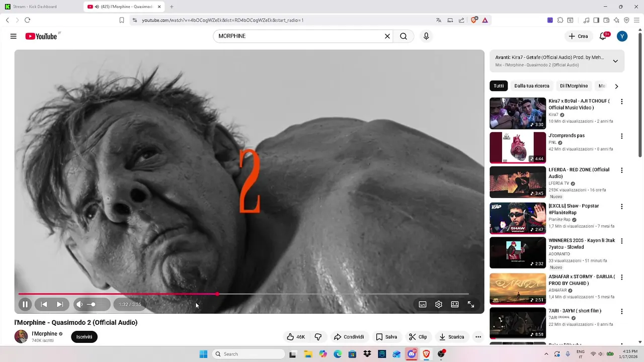The width and height of the screenshot is (644, 362).
Task: Reload the page
Action: 27,20
